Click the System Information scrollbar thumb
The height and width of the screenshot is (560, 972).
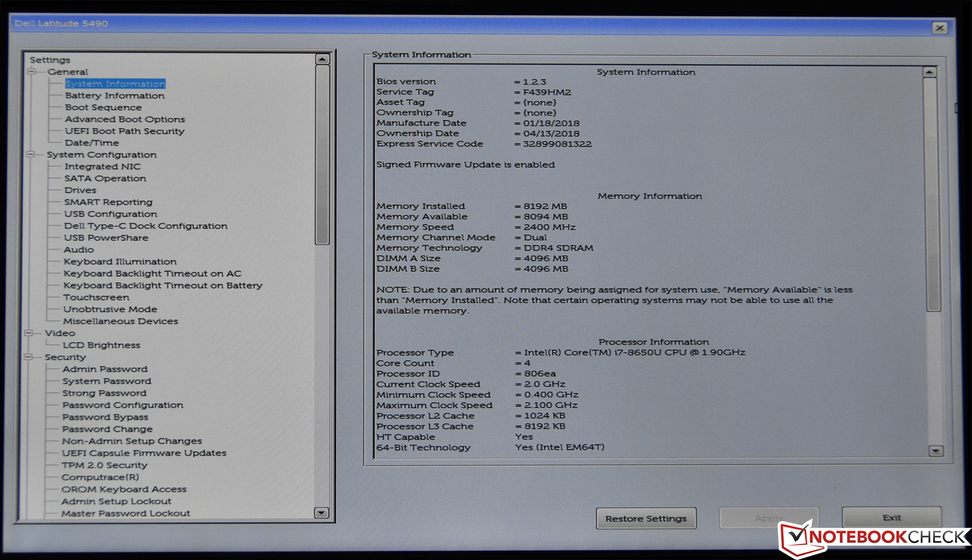(x=933, y=195)
